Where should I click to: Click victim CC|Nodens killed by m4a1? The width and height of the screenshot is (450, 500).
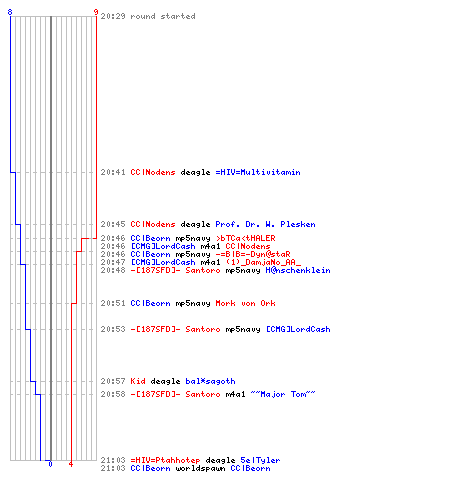(x=248, y=246)
